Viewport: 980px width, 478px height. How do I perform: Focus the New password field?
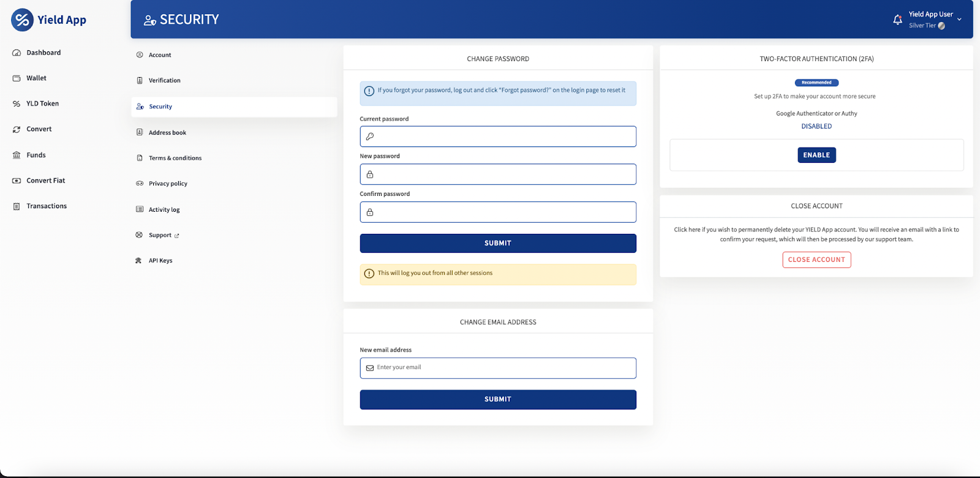pyautogui.click(x=498, y=174)
